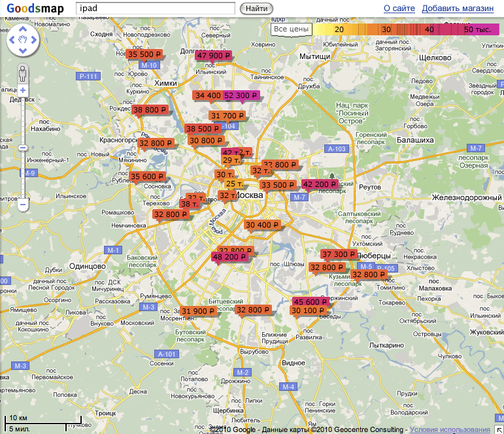Click the zoom slider handle
This screenshot has height=434, width=504.
(x=23, y=148)
